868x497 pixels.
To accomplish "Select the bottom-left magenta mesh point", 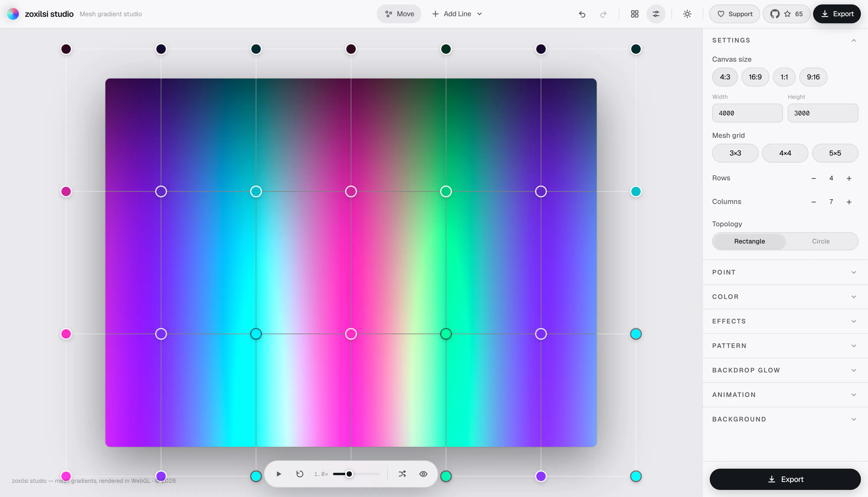I will pos(66,476).
